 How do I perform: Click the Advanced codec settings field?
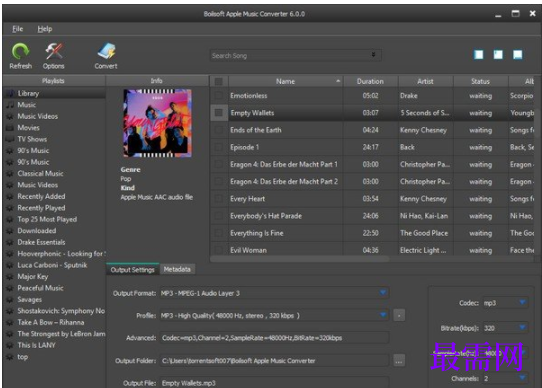tap(274, 338)
